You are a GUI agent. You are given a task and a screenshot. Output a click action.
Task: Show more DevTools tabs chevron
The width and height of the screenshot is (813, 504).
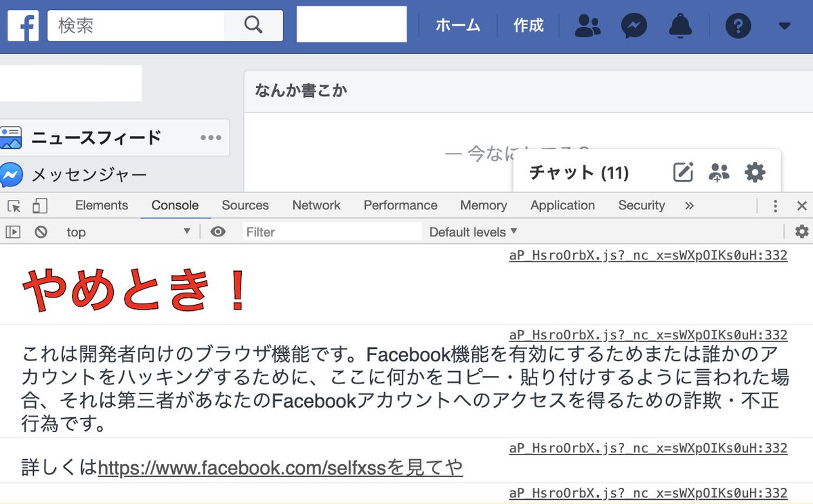tap(689, 206)
